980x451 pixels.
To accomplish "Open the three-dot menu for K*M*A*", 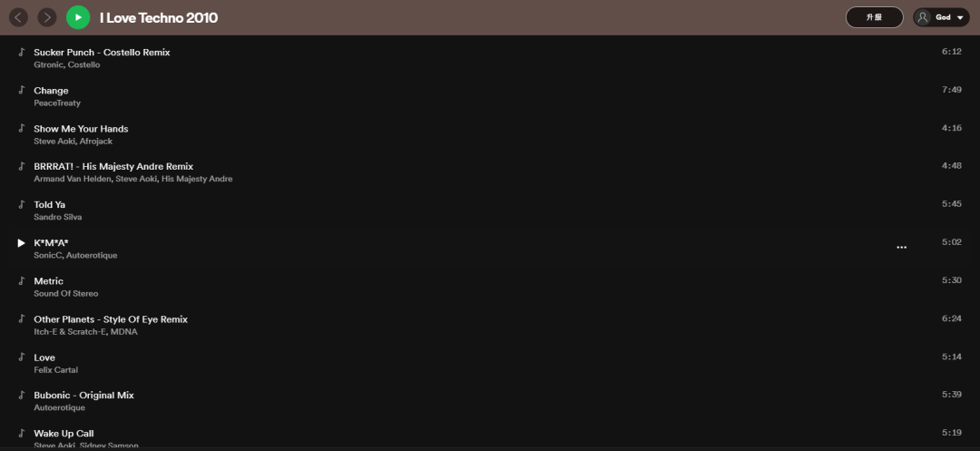I will 901,248.
